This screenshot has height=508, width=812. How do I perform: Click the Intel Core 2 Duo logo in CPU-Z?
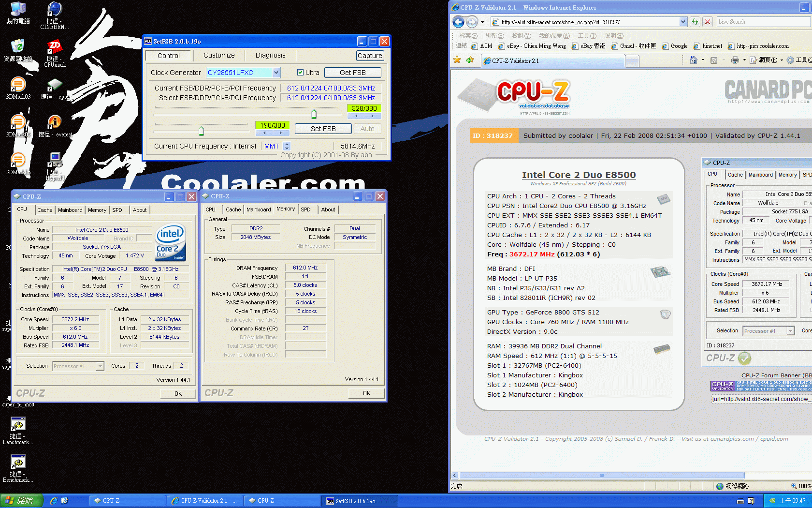[171, 242]
